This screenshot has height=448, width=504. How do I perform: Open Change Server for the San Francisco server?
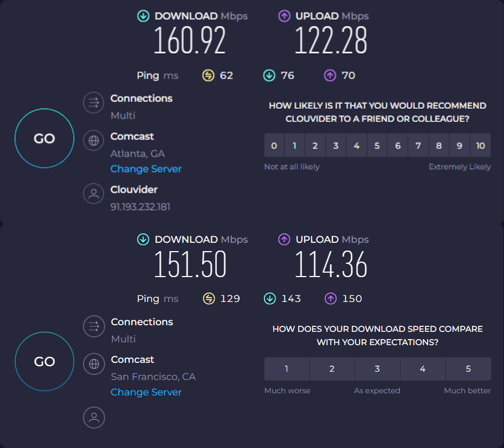point(146,392)
